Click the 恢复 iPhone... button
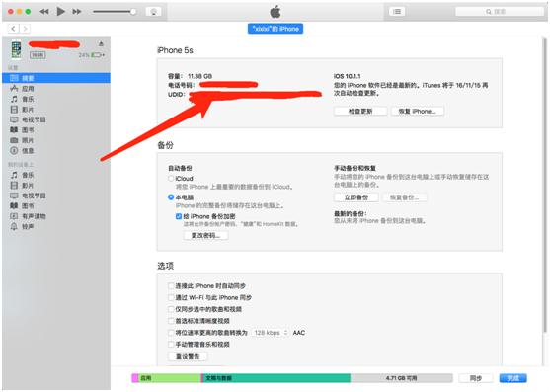Viewport: 550px width, 392px height. 417,112
